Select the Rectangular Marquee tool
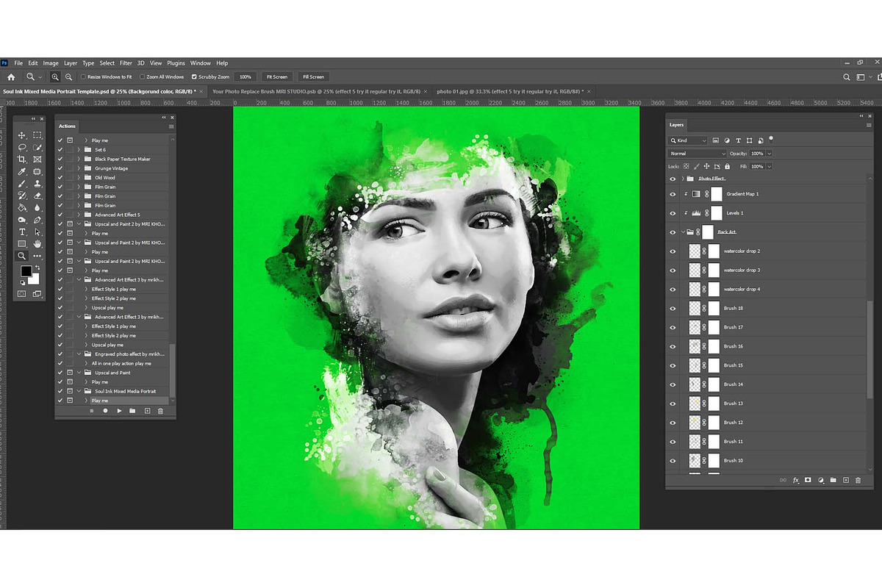The width and height of the screenshot is (882, 588). click(x=37, y=135)
